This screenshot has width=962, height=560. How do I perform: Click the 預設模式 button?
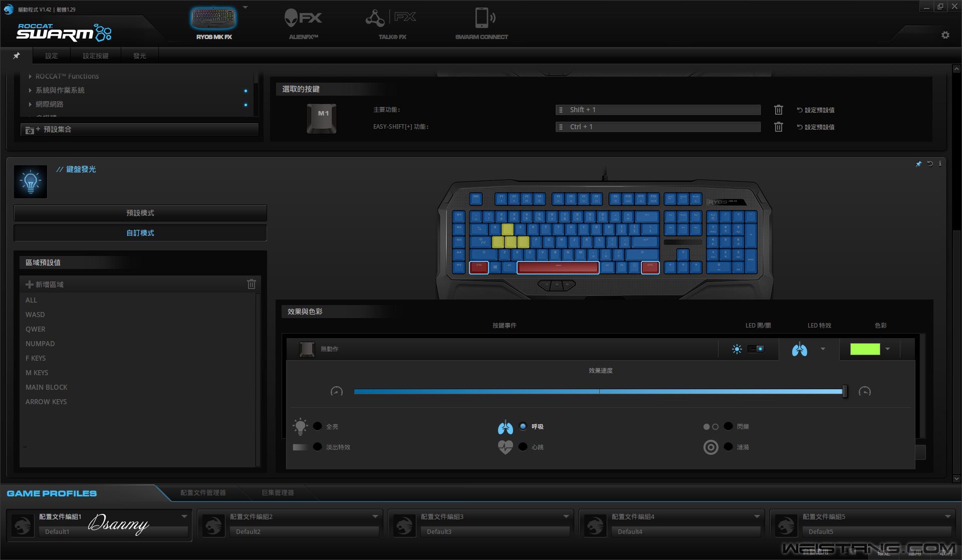(140, 213)
